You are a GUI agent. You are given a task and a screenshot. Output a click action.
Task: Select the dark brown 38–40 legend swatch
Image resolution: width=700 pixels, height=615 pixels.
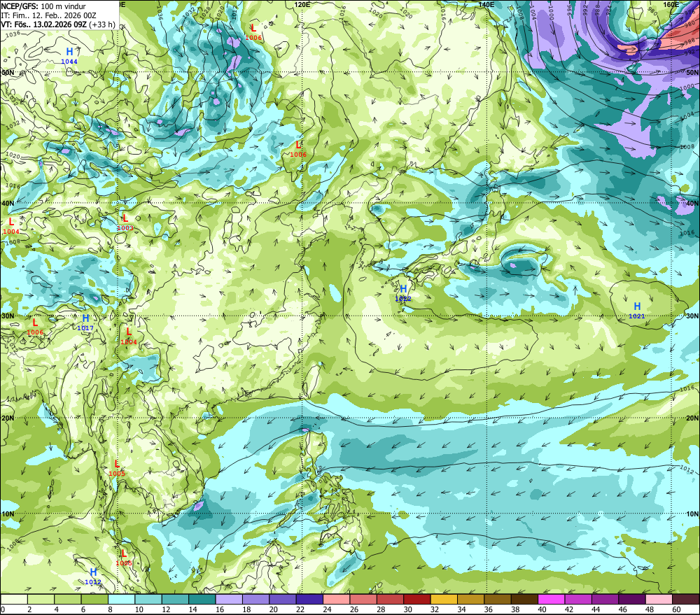click(x=524, y=600)
